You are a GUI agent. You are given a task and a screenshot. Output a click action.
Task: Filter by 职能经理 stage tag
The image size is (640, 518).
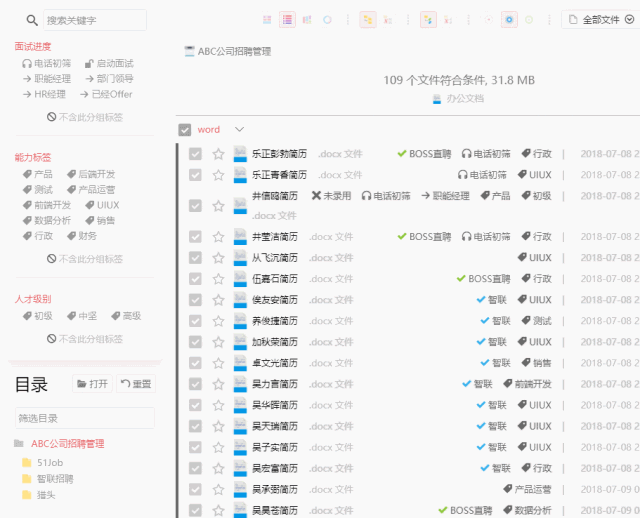47,79
